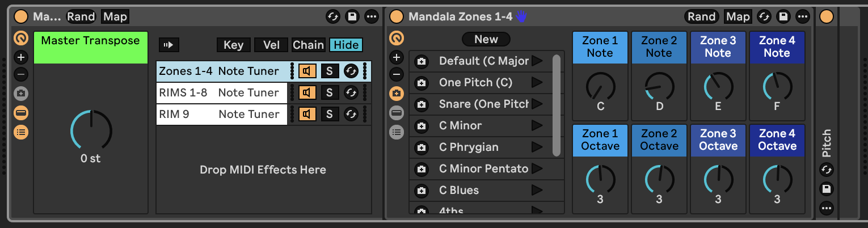Viewport: 868px width, 228px height.
Task: Launch the C Blues variation arrow
Action: [x=537, y=190]
